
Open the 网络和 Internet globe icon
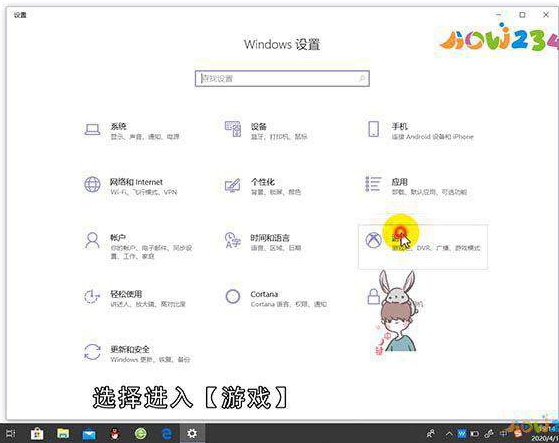(x=92, y=185)
